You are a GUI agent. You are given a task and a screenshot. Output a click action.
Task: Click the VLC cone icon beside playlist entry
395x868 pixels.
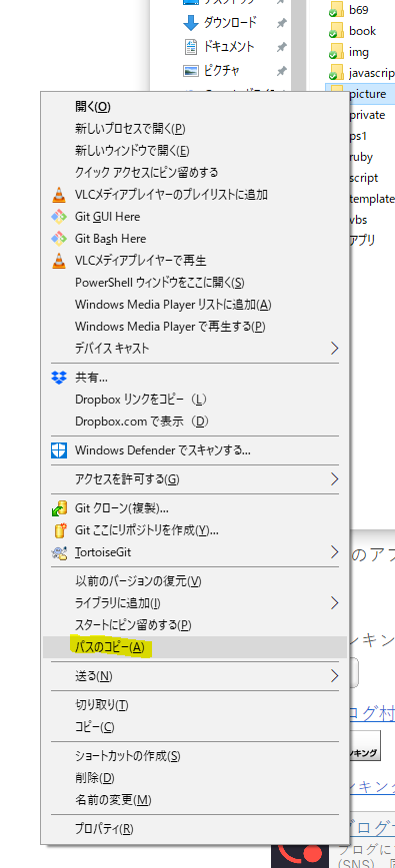58,195
